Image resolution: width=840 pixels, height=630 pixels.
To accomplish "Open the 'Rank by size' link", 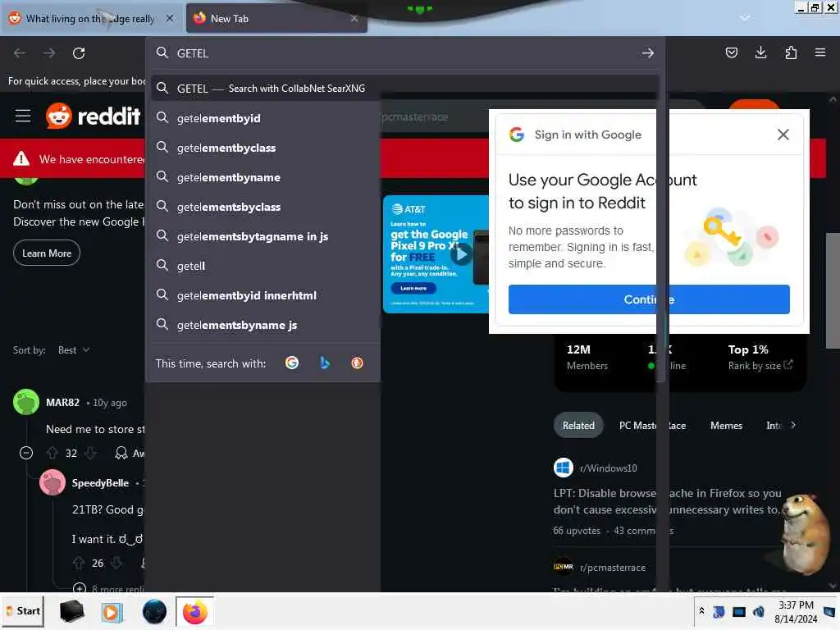I will (x=760, y=366).
